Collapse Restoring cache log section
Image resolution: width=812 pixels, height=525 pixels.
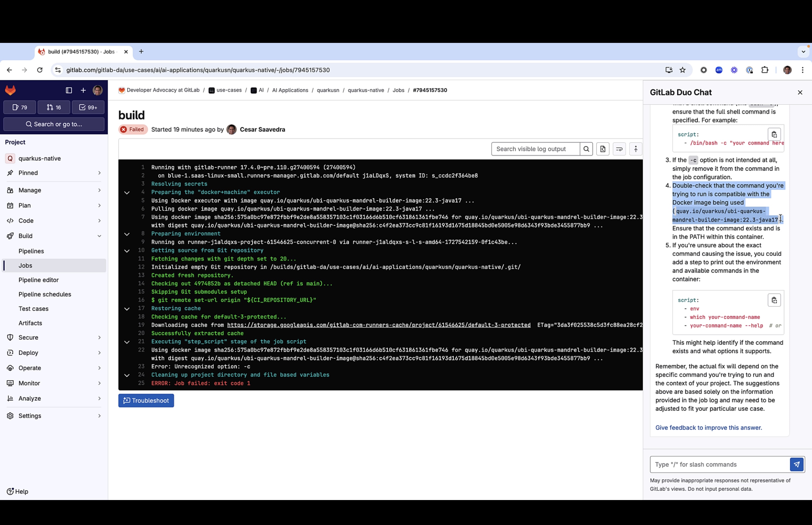tap(127, 309)
